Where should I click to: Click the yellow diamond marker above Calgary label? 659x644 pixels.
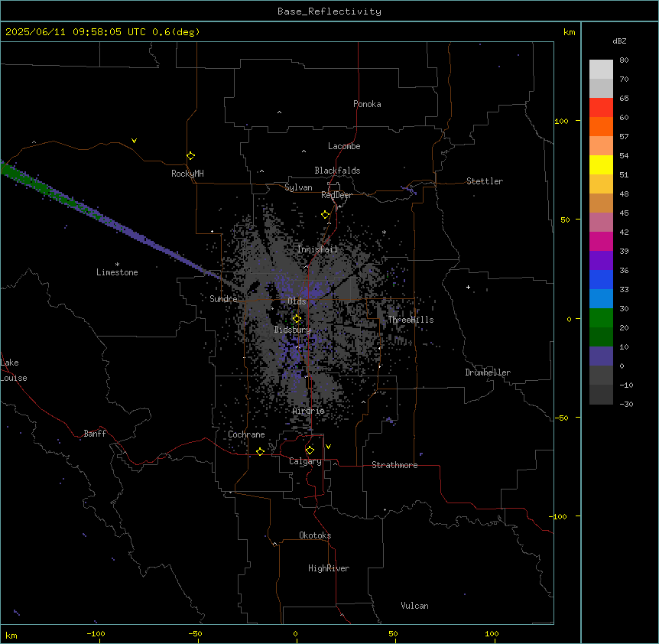(x=310, y=450)
